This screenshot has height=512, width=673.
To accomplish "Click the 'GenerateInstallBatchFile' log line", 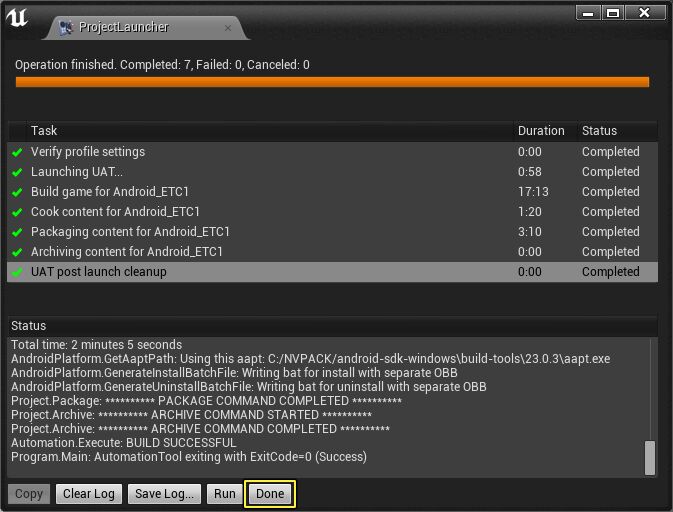I will tap(234, 373).
